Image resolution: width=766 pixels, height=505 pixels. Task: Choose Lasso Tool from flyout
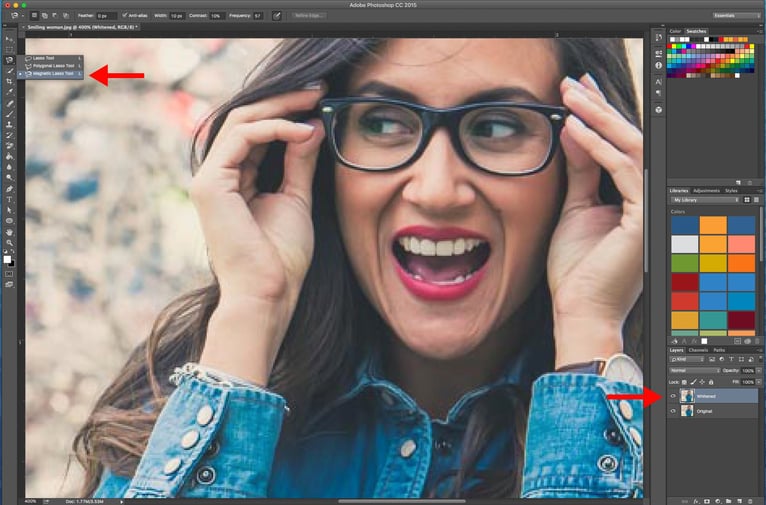53,58
